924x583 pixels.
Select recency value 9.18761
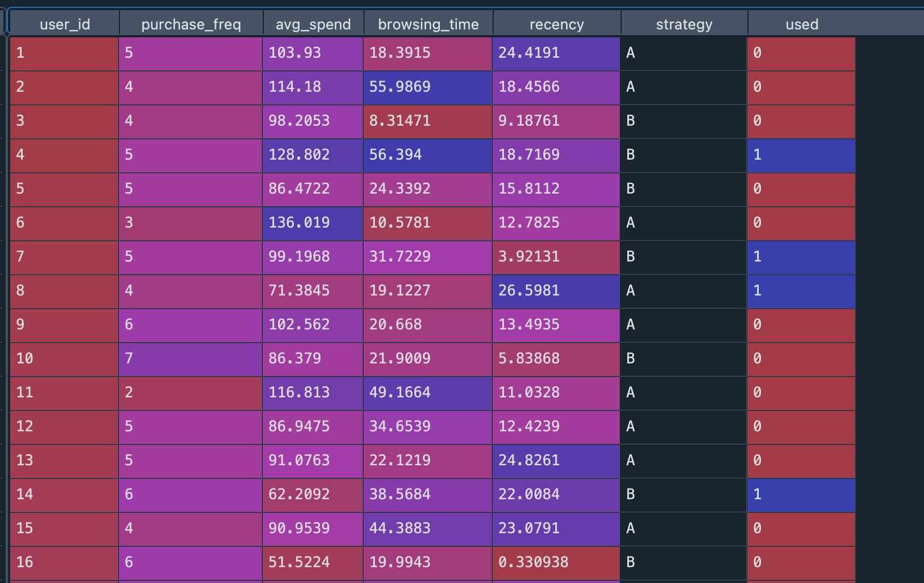pos(556,122)
